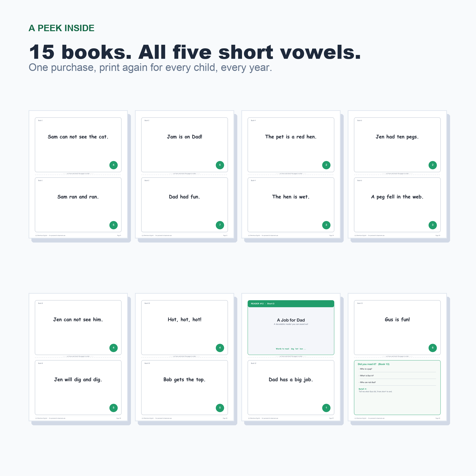Screen dimensions: 476x476
Task: Click the 'One purchase, print again' subtitle
Action: point(150,68)
